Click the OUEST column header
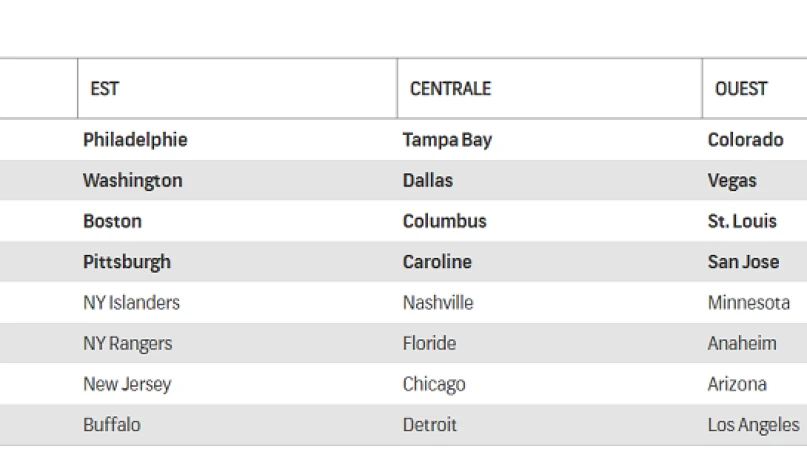 [x=741, y=89]
